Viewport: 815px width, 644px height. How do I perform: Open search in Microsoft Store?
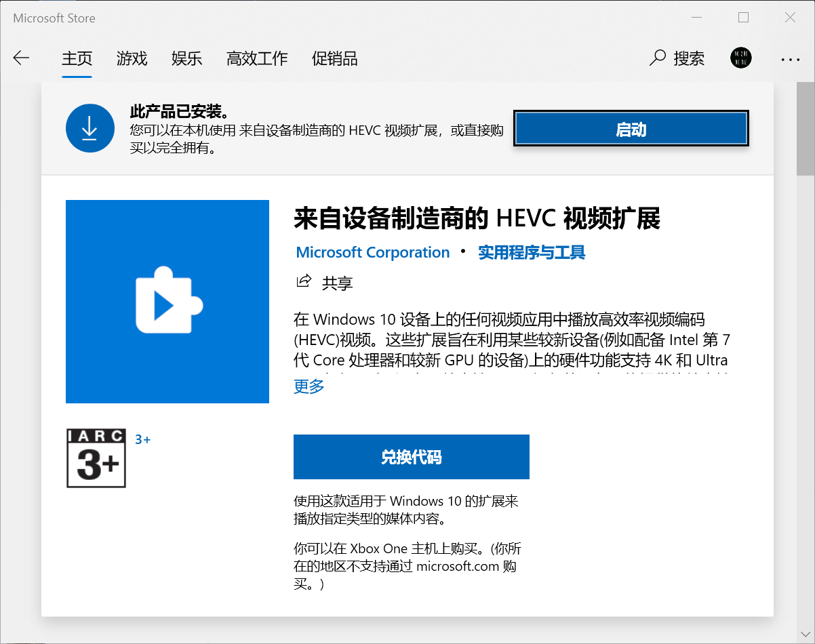(x=676, y=58)
